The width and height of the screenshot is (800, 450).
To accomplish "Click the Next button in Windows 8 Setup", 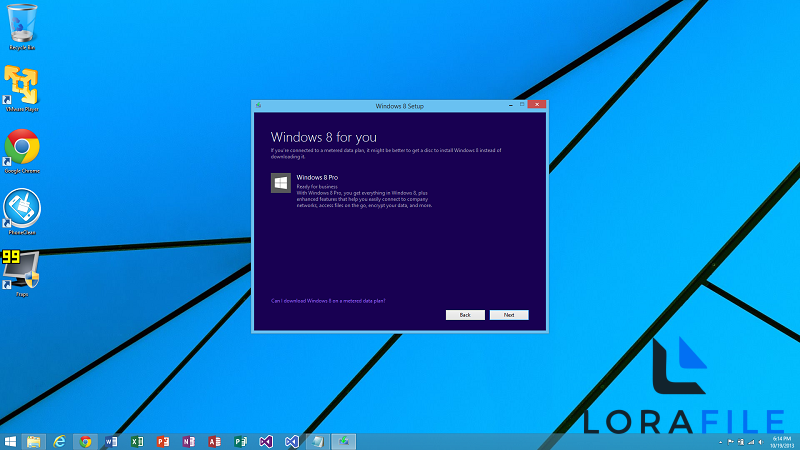I will [509, 315].
